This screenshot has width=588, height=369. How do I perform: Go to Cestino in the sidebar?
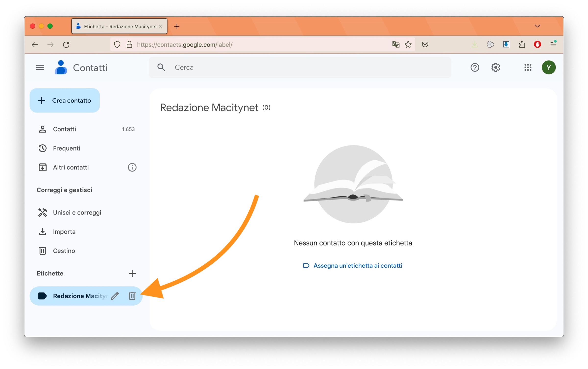[x=64, y=251]
